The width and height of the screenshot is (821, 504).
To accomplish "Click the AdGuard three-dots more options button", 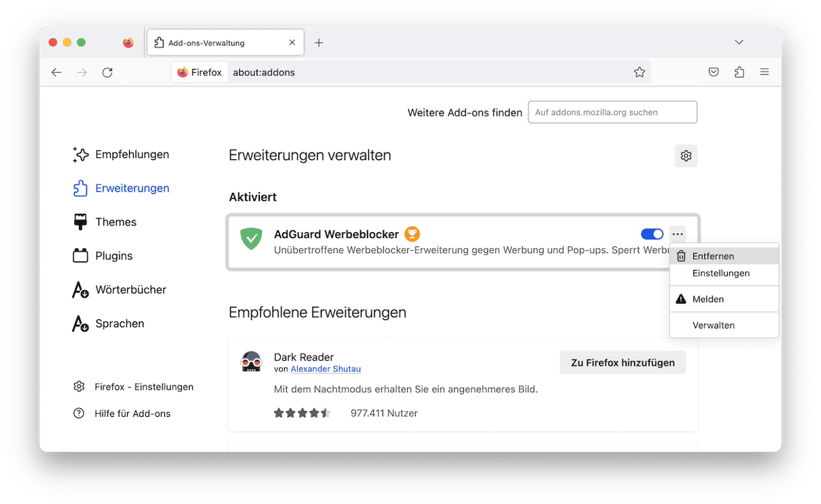I will pos(678,234).
